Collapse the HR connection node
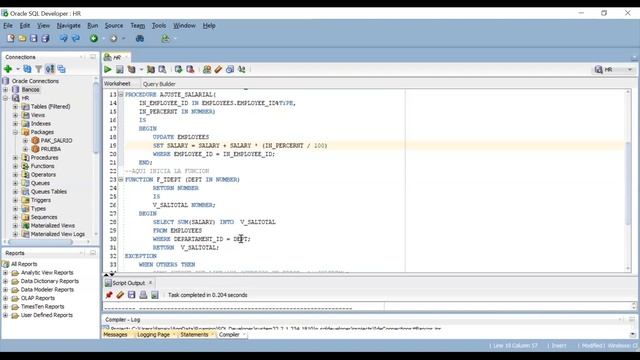Viewport: 640px width, 360px height. pos(6,98)
